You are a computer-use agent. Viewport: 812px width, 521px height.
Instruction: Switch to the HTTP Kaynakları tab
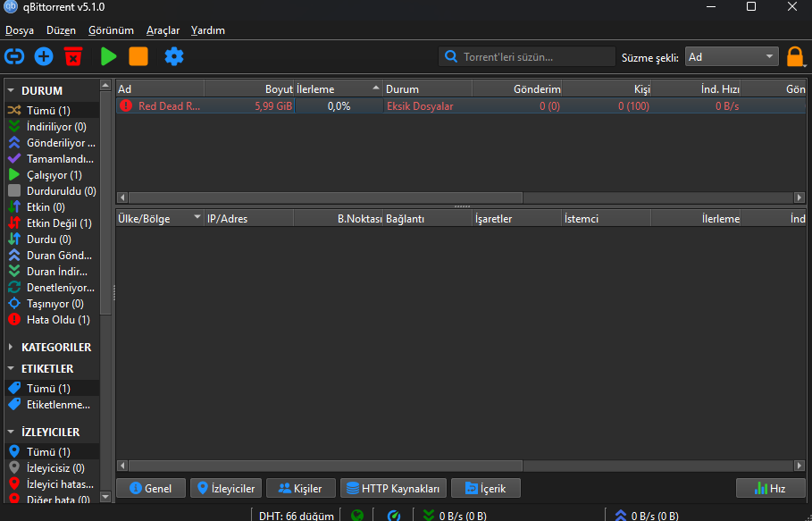pos(393,488)
